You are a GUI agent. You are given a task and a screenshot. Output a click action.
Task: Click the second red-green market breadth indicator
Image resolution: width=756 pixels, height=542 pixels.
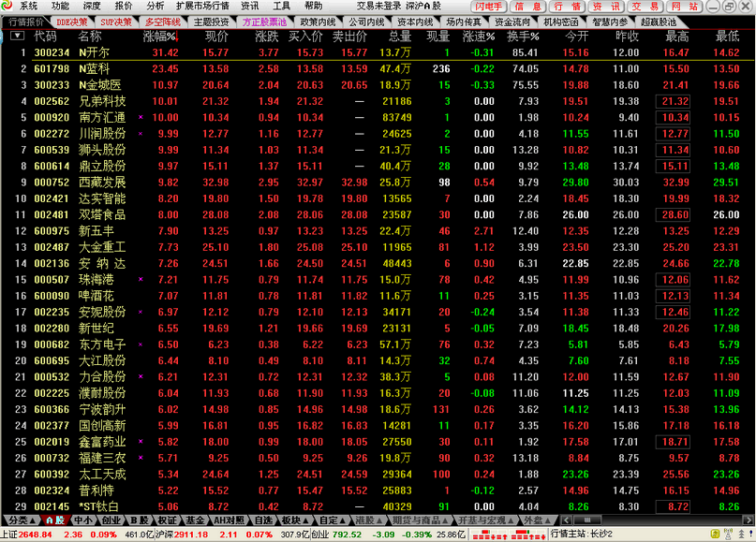pyautogui.click(x=528, y=535)
